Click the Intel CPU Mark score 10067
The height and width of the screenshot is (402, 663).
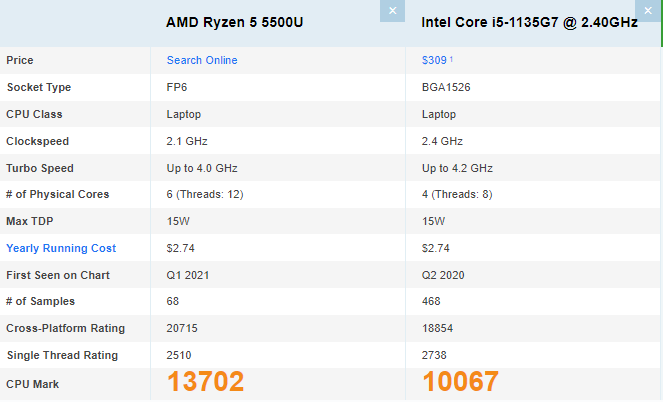[x=460, y=382]
